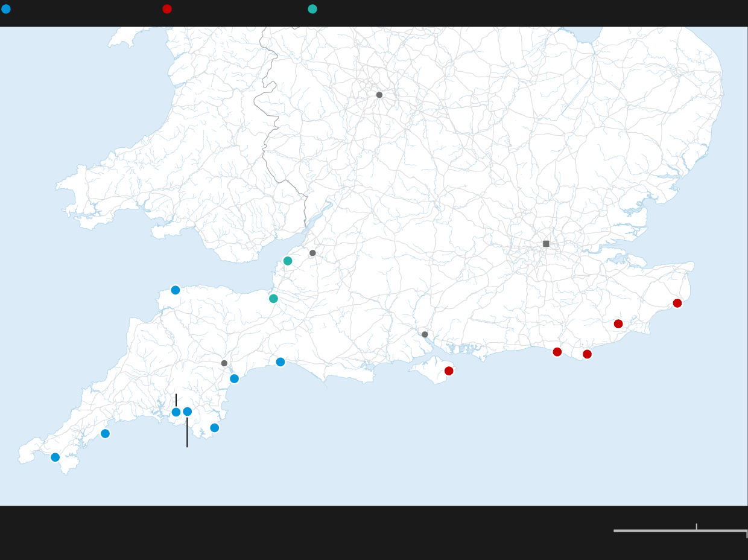
Task: Click the red legend dot in top bar
Action: click(167, 9)
